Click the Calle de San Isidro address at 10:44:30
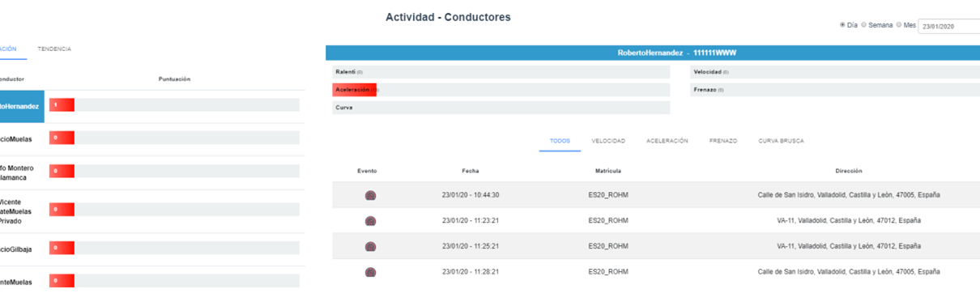Image resolution: width=980 pixels, height=306 pixels. coord(849,195)
